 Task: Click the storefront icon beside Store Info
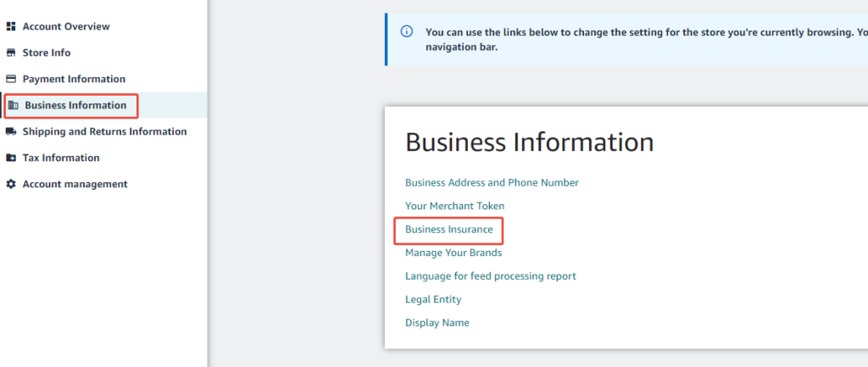coord(11,53)
